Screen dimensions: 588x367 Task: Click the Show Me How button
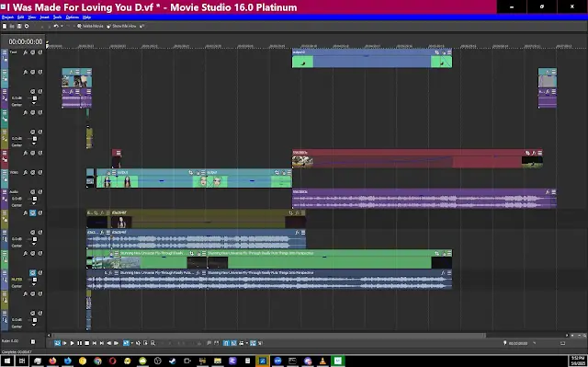click(x=121, y=27)
